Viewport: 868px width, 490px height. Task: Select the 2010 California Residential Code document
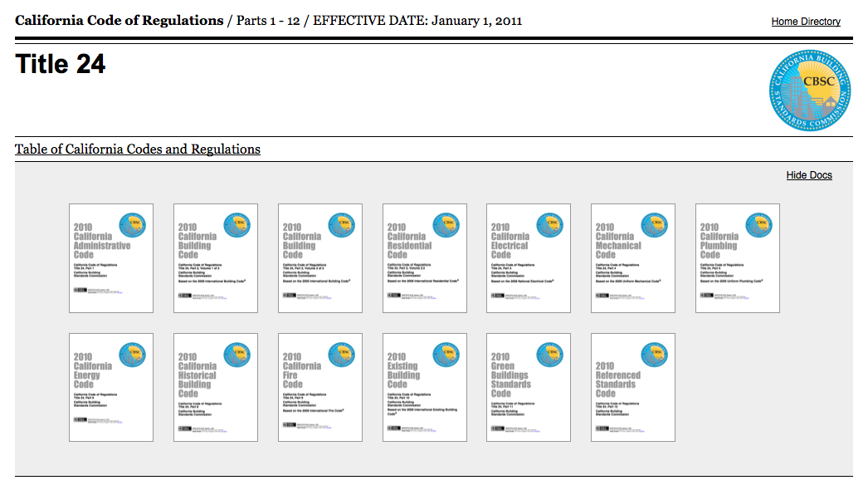424,258
